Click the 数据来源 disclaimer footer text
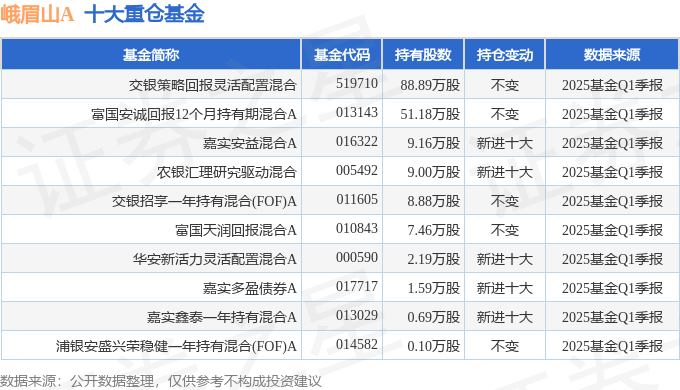Screen dimensions: 680x390 (161, 381)
